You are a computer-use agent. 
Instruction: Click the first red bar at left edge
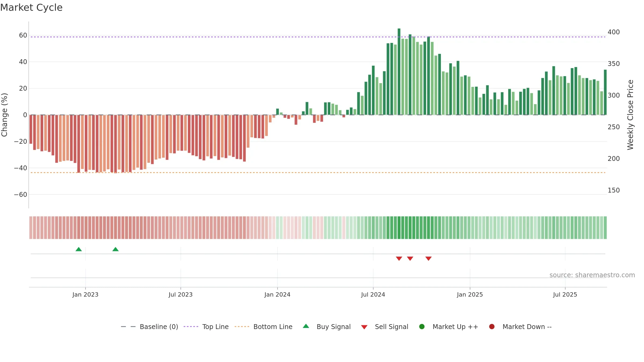click(x=31, y=129)
